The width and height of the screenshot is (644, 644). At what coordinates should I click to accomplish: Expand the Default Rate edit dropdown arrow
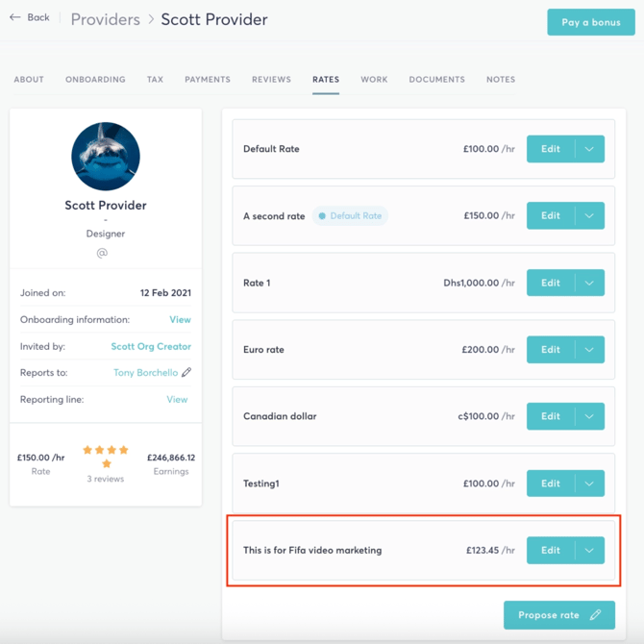[x=589, y=149]
